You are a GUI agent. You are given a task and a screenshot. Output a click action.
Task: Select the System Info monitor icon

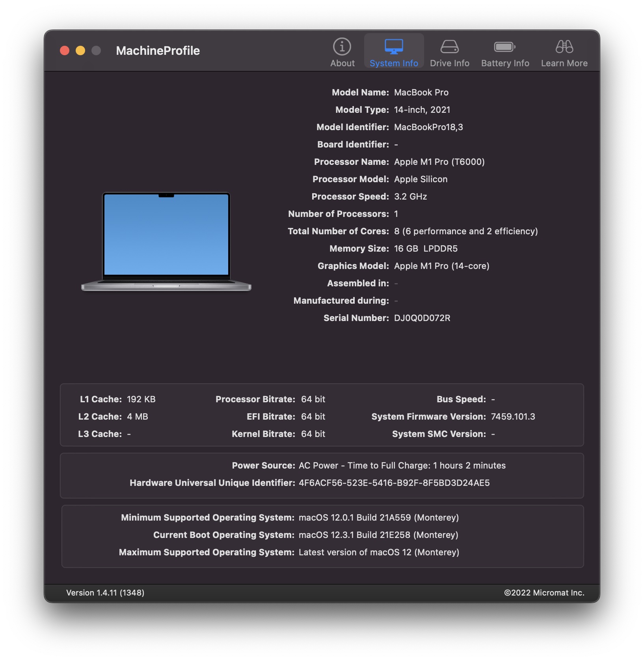[394, 47]
